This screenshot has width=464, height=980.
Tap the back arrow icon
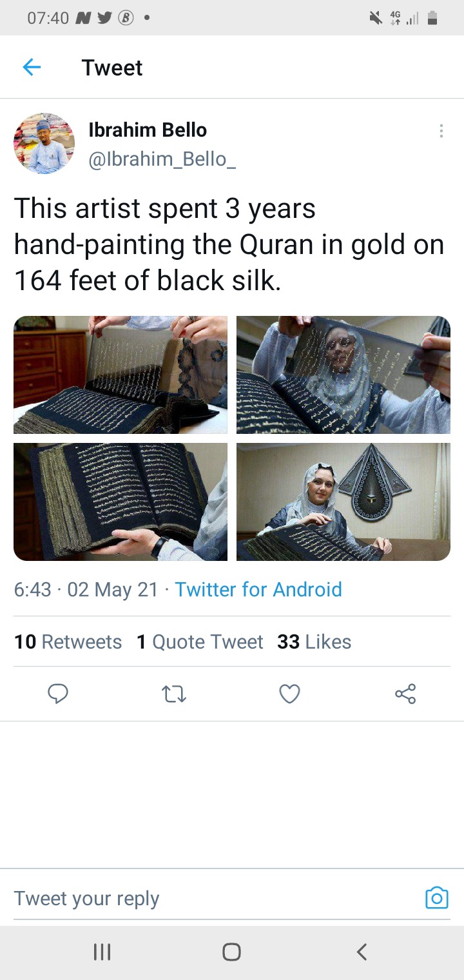32,67
